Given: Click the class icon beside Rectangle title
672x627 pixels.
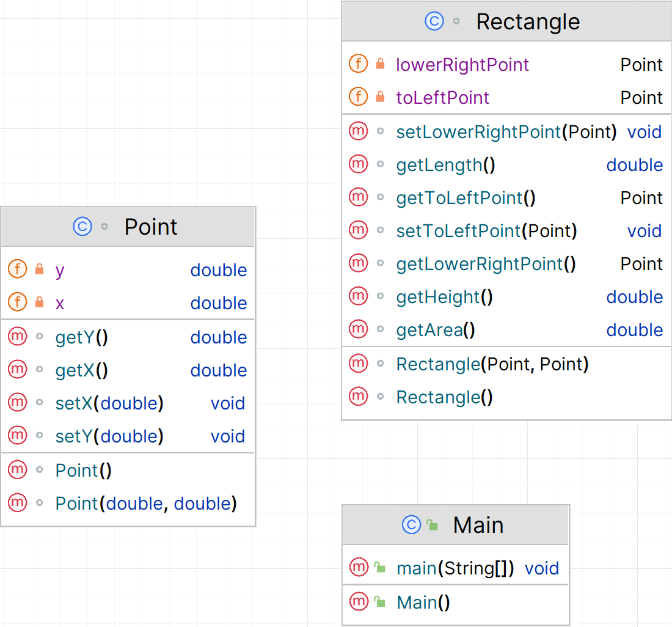Looking at the screenshot, I should tap(434, 21).
